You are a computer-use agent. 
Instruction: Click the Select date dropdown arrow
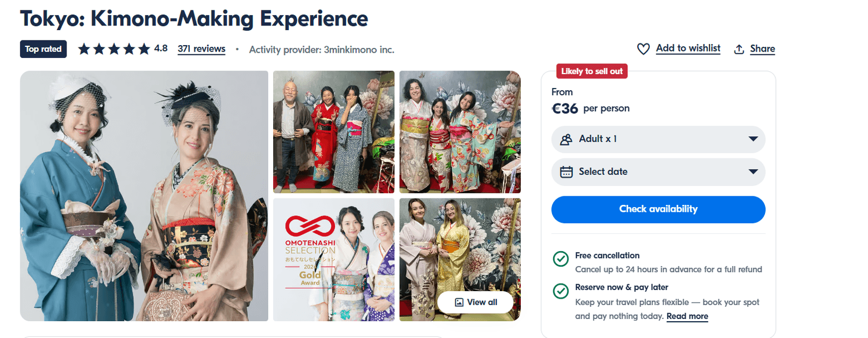(753, 172)
